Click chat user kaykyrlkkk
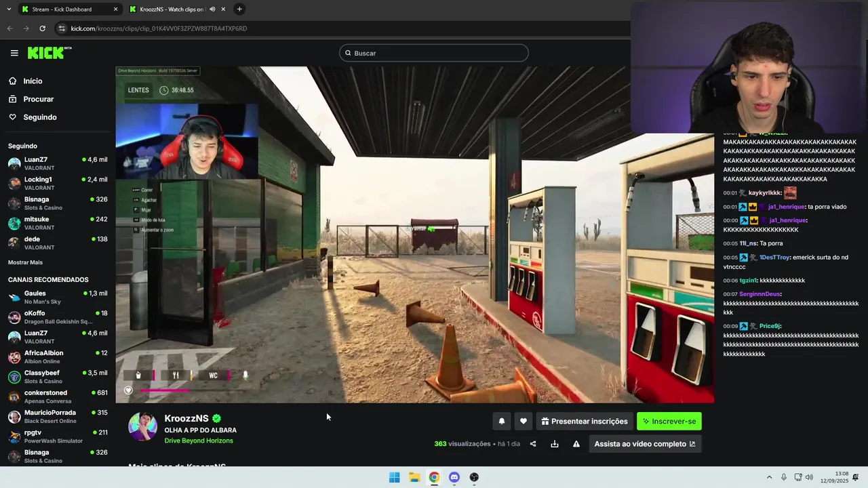 pyautogui.click(x=764, y=193)
